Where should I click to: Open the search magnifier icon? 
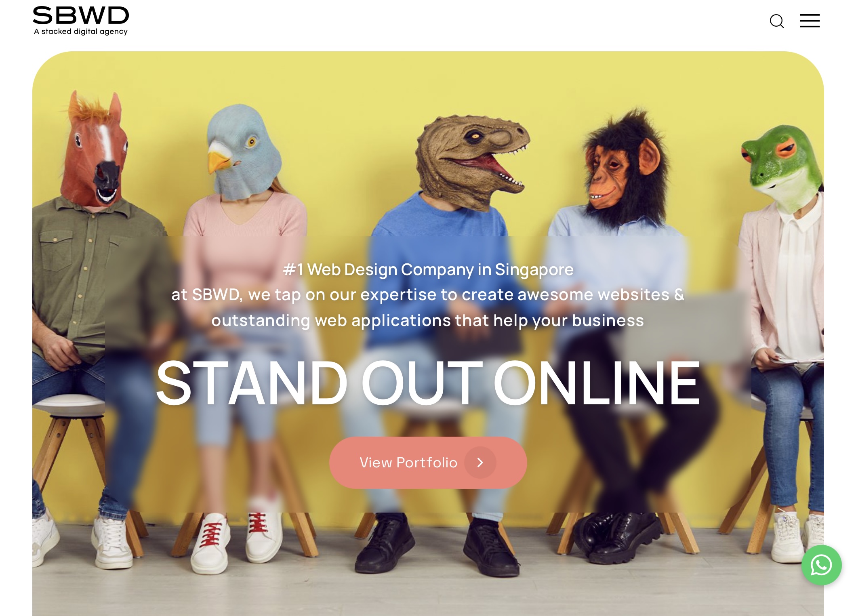tap(776, 21)
